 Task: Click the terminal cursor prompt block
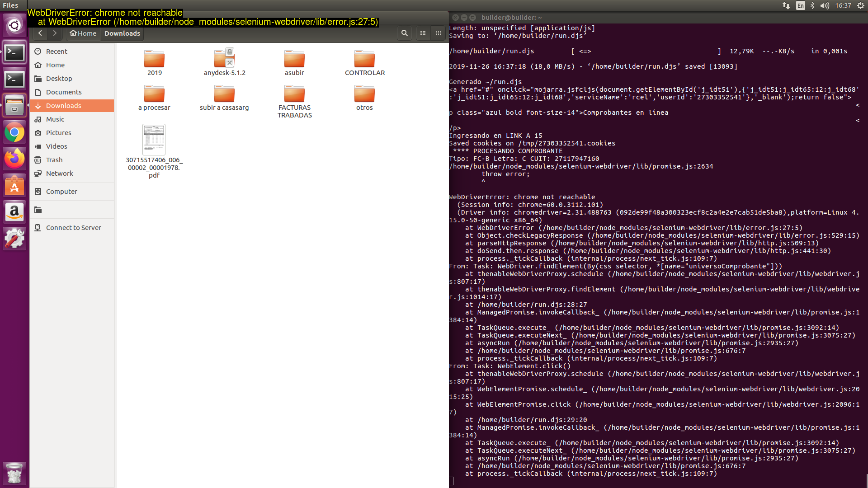[451, 481]
